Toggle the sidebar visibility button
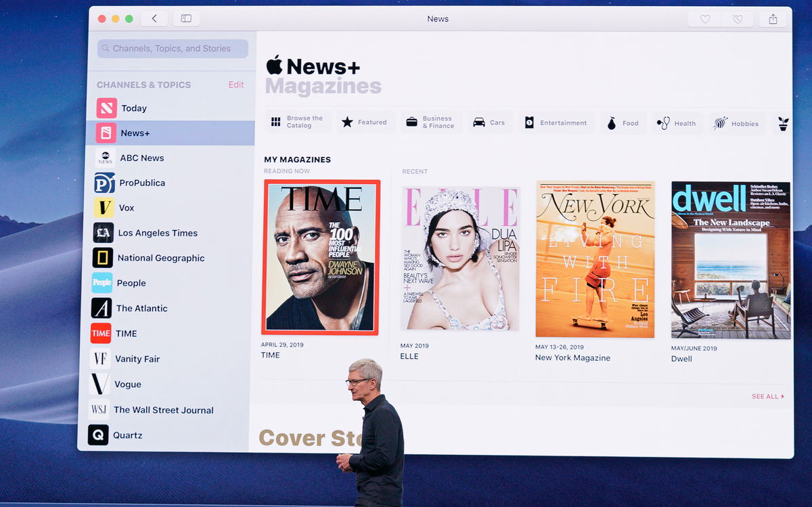Image resolution: width=812 pixels, height=507 pixels. point(186,19)
